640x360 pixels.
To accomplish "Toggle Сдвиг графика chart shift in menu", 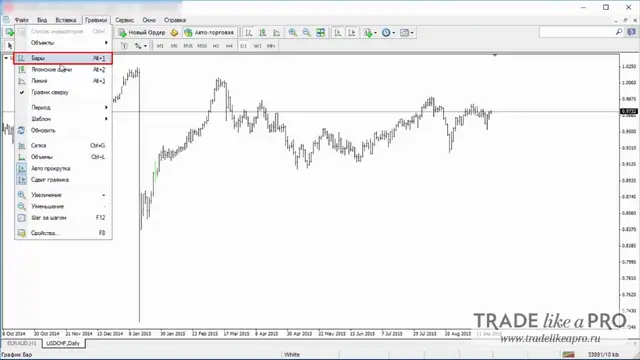I will pos(63,180).
